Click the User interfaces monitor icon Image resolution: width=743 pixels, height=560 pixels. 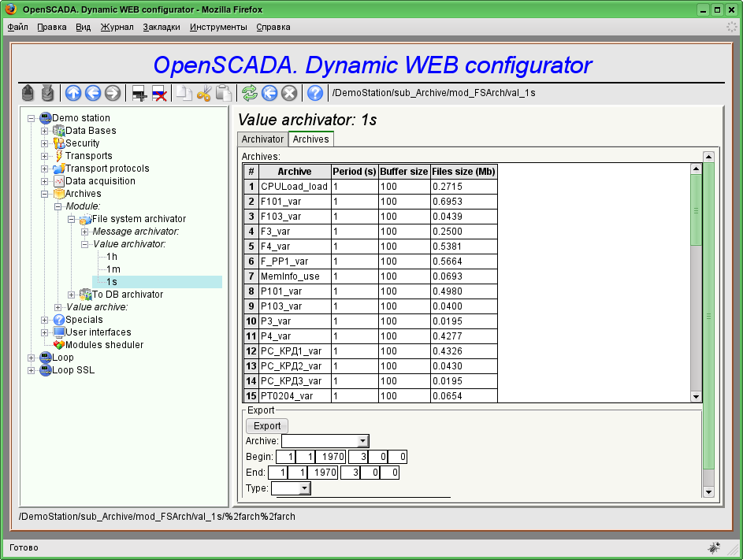point(59,332)
